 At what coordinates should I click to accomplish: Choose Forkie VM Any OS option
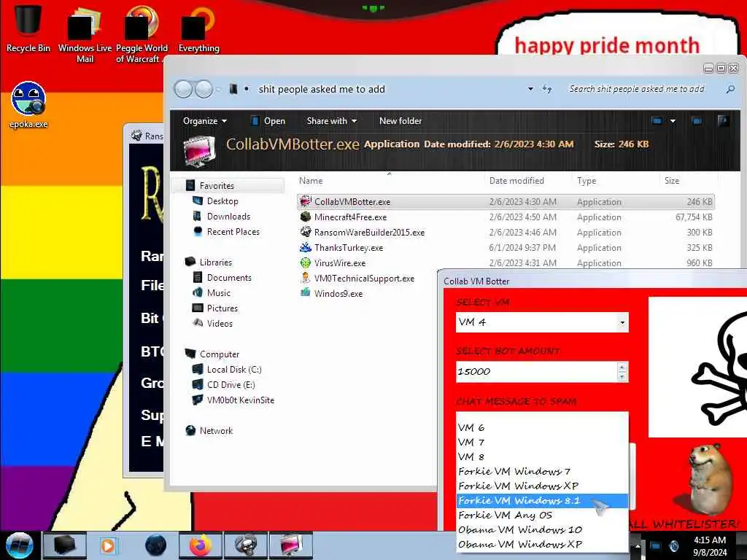(x=542, y=515)
